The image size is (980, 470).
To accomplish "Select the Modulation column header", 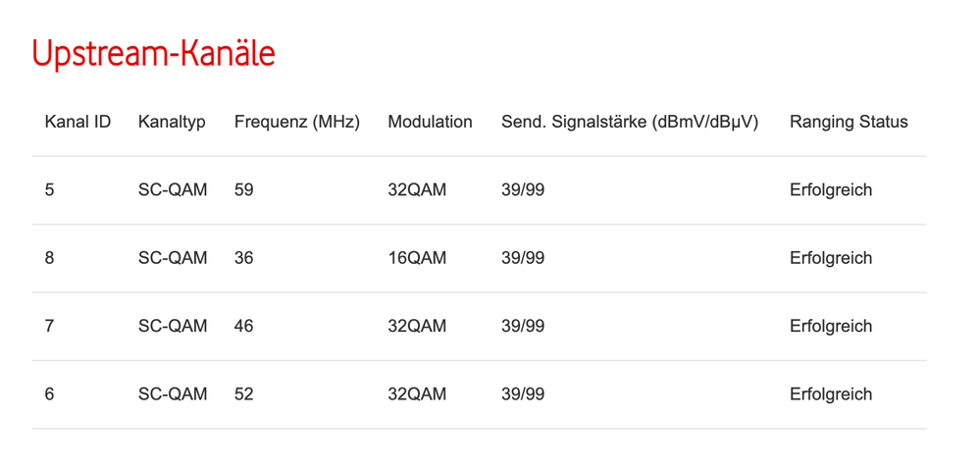I will (x=430, y=123).
